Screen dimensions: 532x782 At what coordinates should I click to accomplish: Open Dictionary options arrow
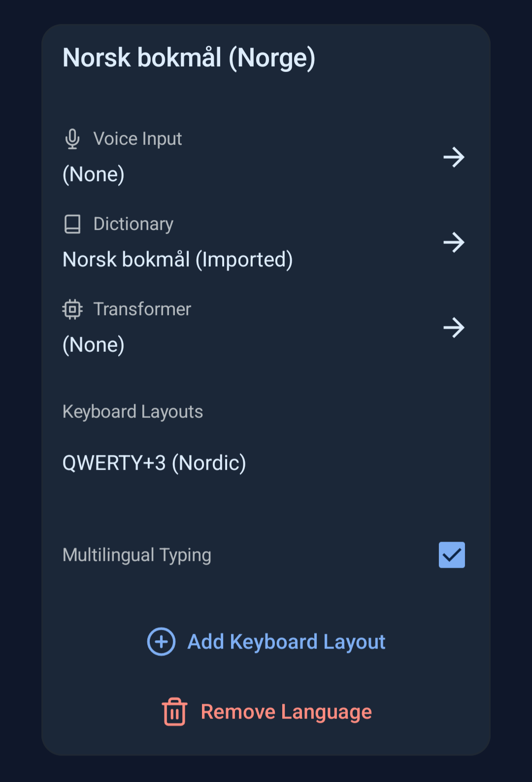click(454, 242)
